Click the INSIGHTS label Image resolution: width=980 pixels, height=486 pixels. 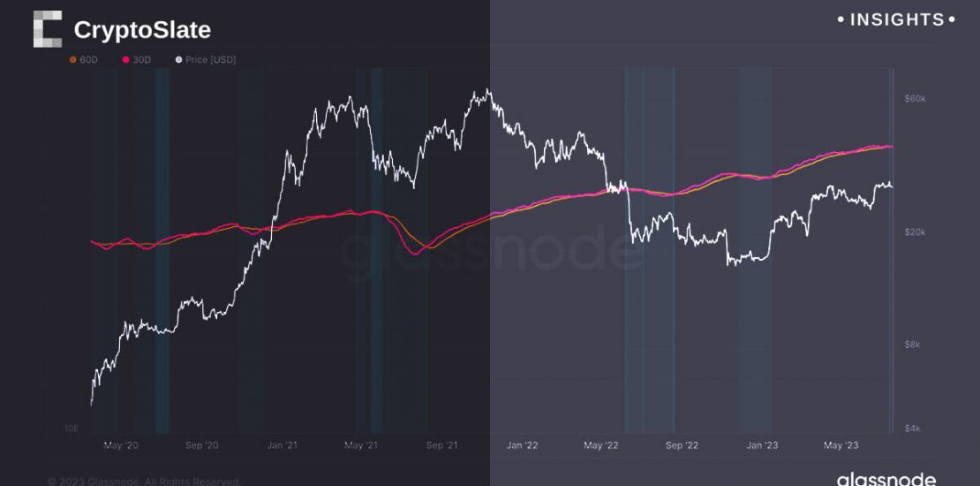click(896, 19)
